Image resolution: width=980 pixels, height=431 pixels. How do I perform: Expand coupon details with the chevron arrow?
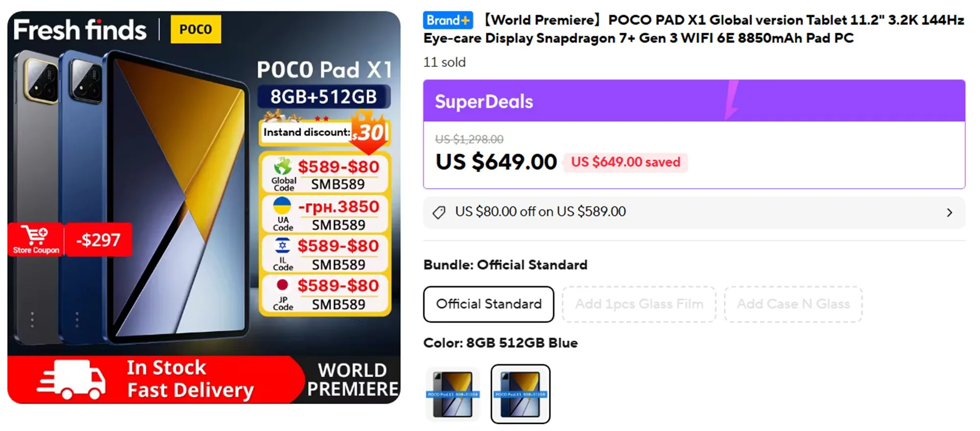pyautogui.click(x=949, y=212)
